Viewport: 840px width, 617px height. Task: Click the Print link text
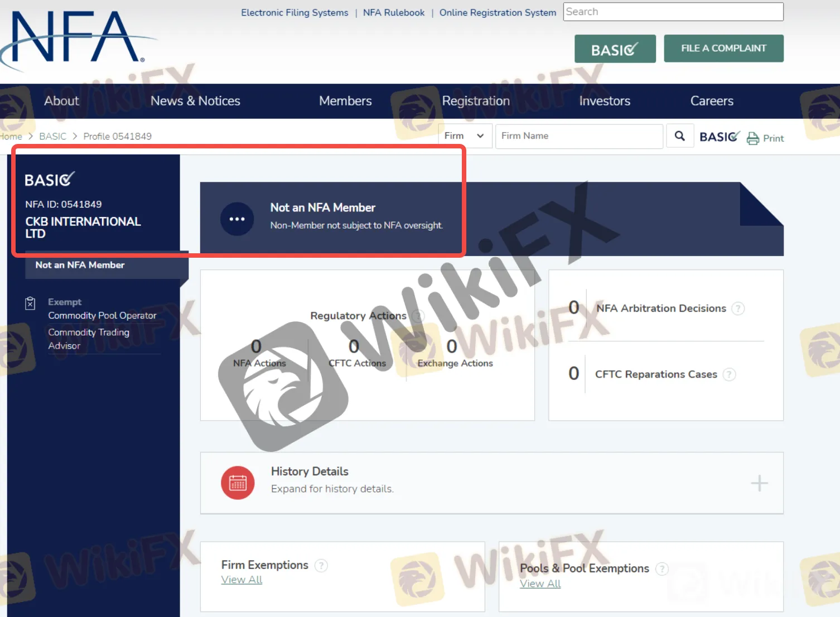tap(773, 138)
